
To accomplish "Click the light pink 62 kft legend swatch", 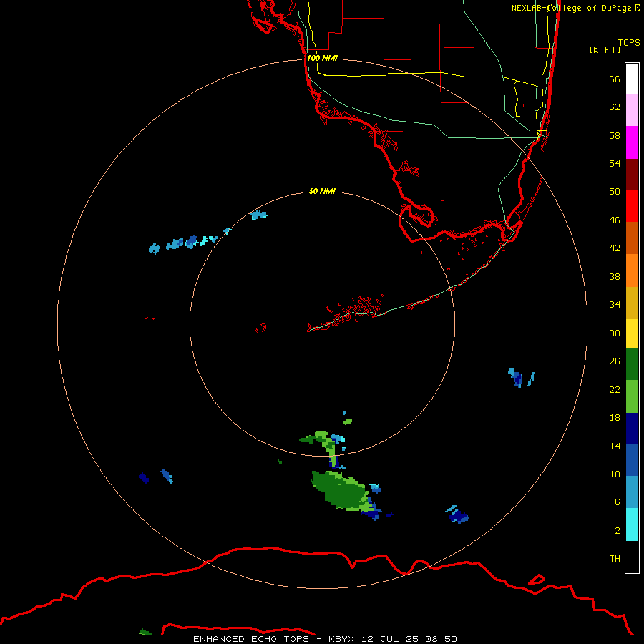I will point(632,110).
